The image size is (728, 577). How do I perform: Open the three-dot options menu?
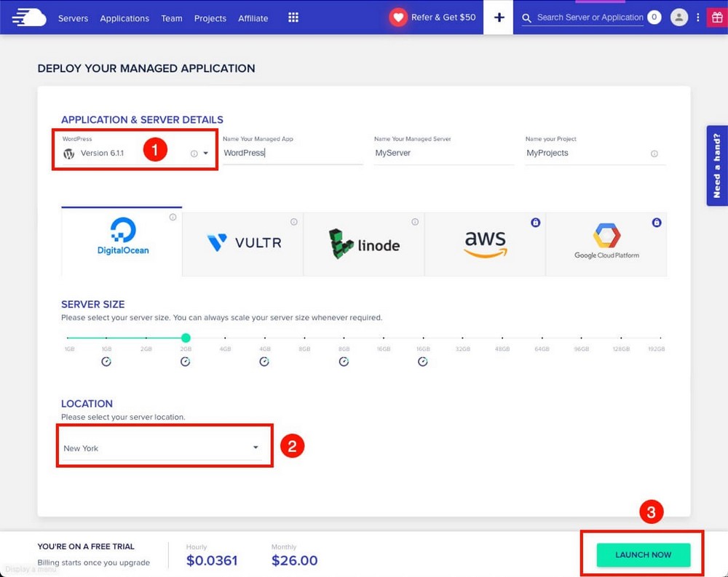pyautogui.click(x=698, y=17)
